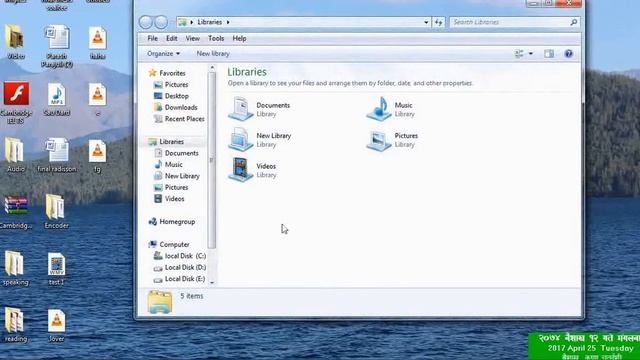Click the New library button

[x=213, y=53]
